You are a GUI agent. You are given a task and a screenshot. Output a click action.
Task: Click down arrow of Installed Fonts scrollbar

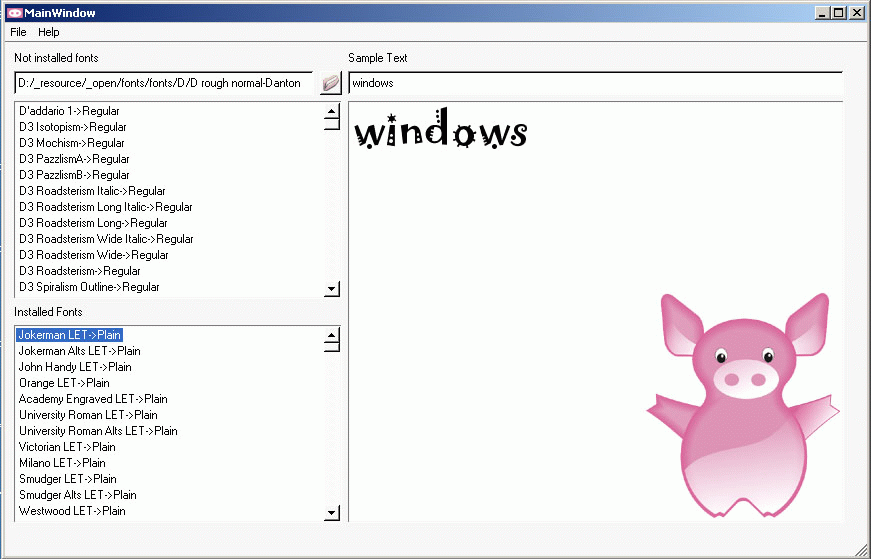point(332,513)
